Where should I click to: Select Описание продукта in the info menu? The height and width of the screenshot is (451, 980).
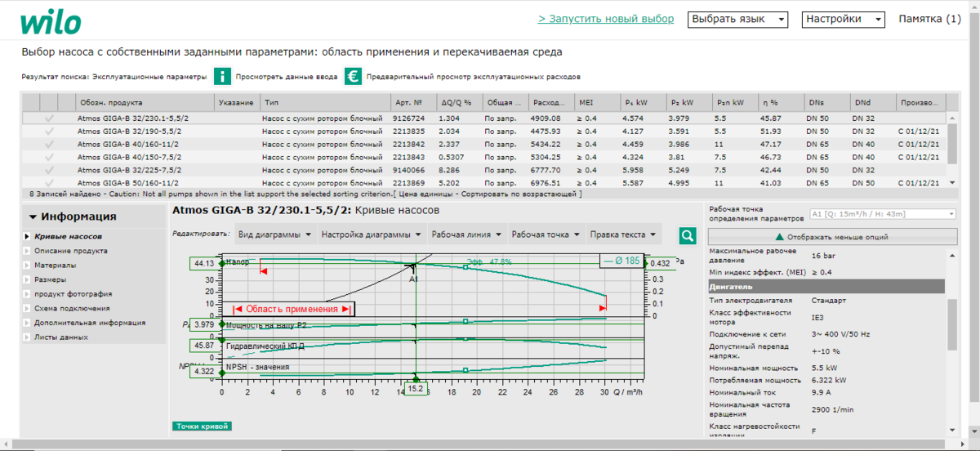tap(71, 251)
